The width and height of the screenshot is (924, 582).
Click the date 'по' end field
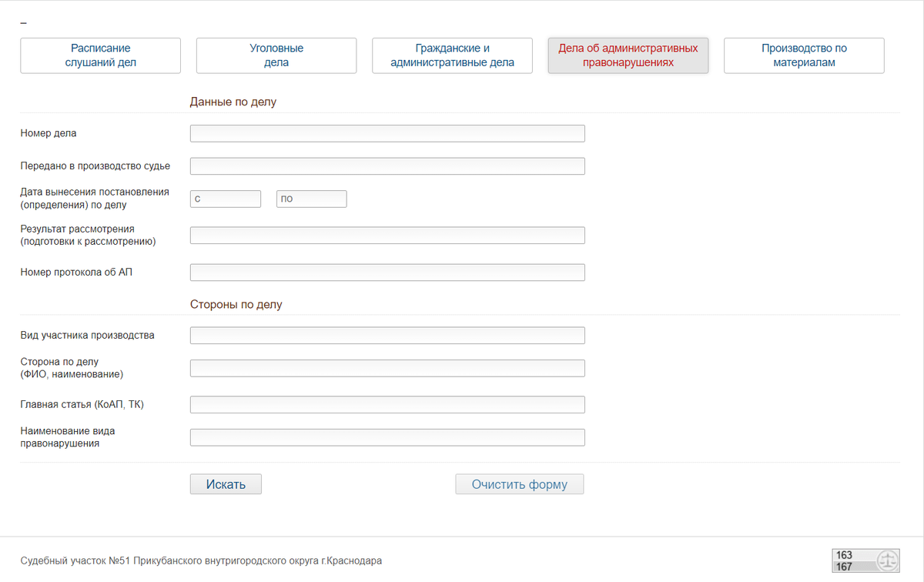(312, 199)
